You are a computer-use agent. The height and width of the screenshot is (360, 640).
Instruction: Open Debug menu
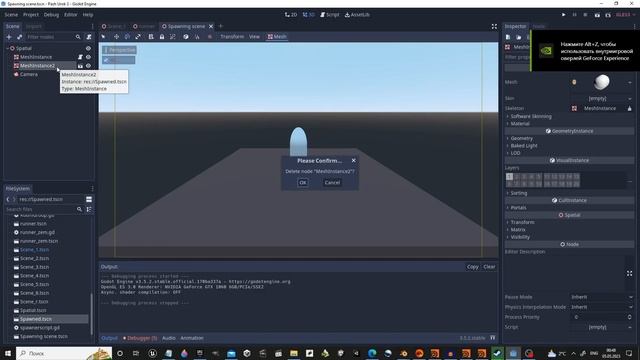[x=51, y=15]
